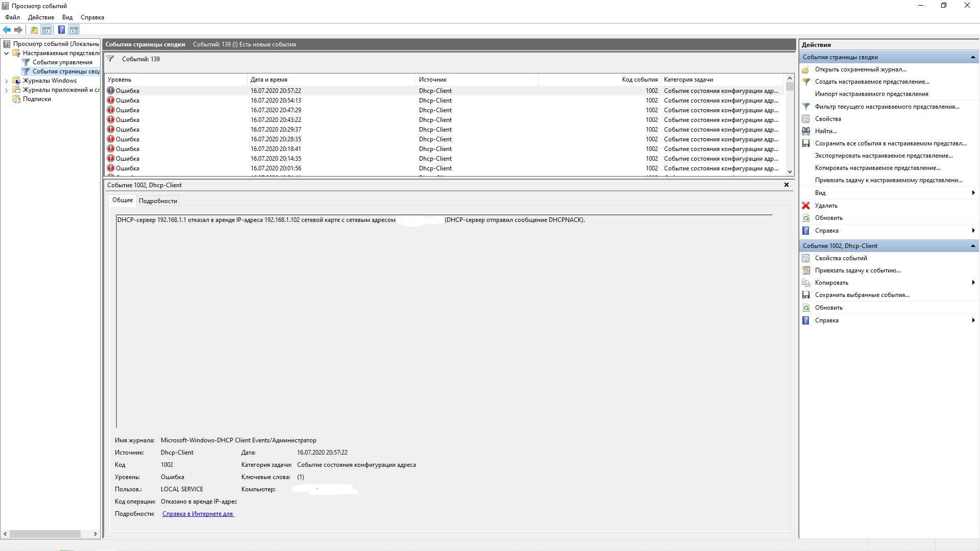Click Копировать настраиваемое представление action
The height and width of the screenshot is (551, 980).
878,168
